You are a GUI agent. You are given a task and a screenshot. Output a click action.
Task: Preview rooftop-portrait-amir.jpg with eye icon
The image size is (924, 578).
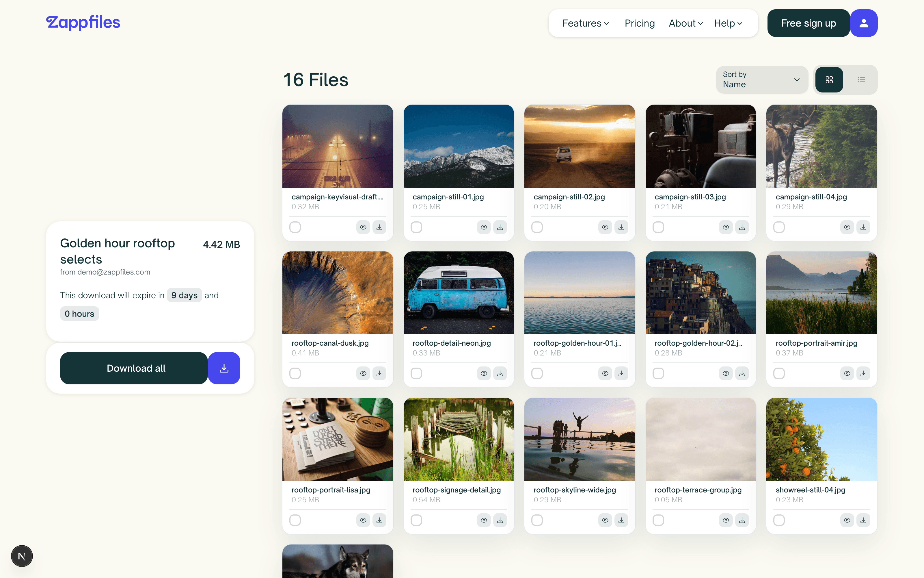[x=847, y=373]
